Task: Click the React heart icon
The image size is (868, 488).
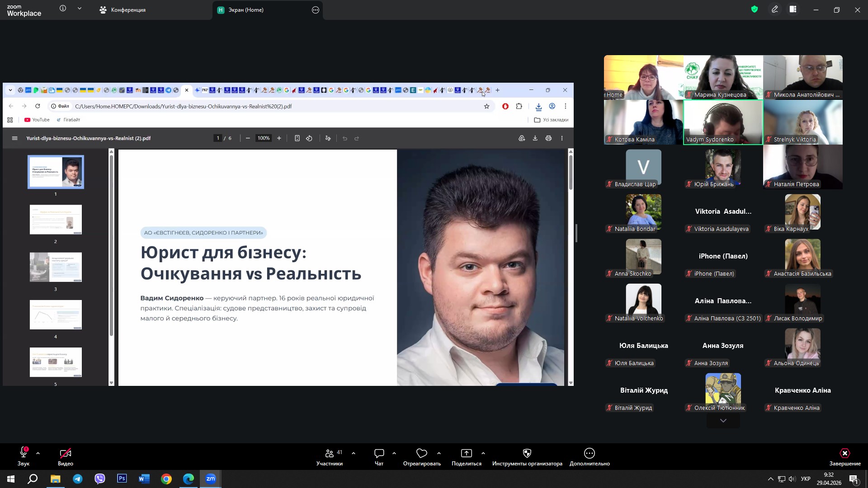Action: point(421,454)
